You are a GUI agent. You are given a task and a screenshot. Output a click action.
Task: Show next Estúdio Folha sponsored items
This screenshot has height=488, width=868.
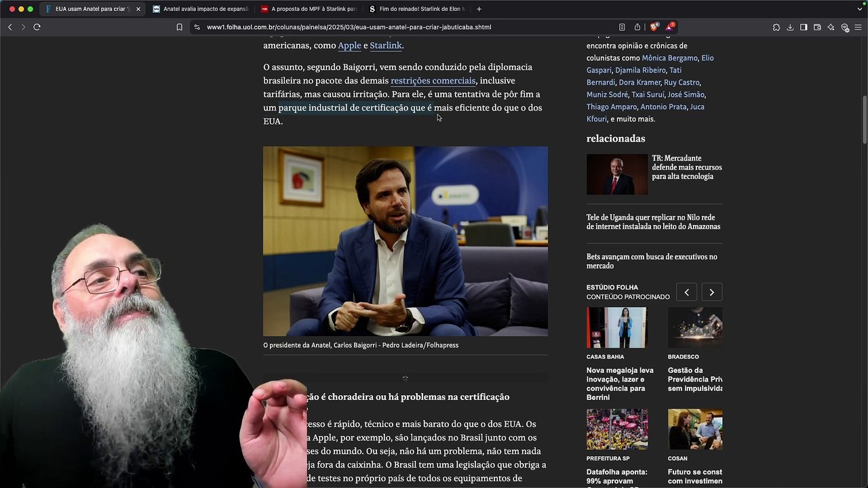pos(711,292)
